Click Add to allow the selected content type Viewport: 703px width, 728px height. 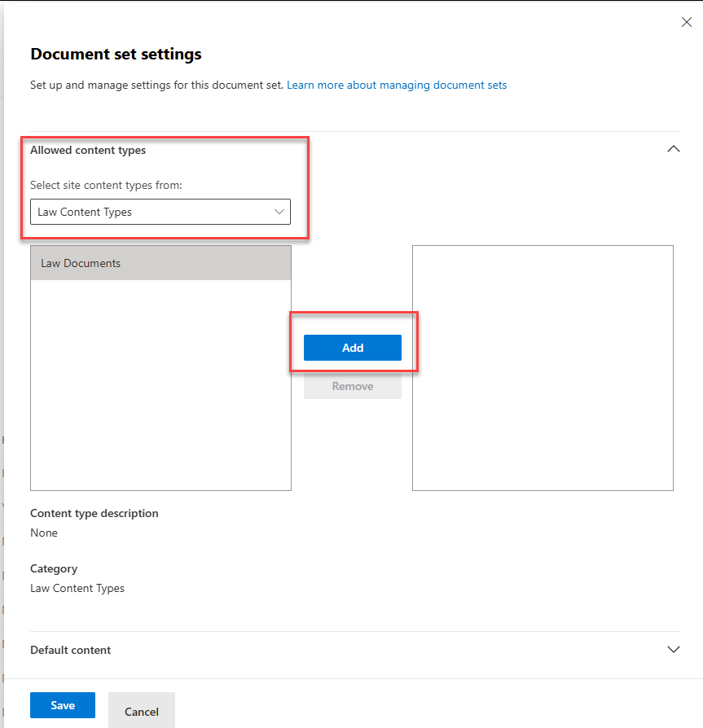(352, 348)
